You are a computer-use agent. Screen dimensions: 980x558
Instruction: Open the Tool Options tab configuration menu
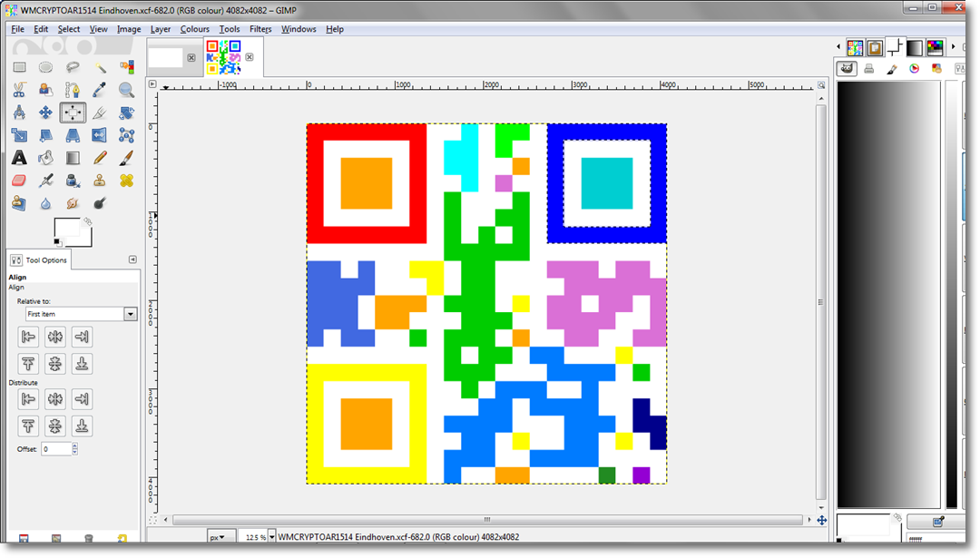click(132, 259)
